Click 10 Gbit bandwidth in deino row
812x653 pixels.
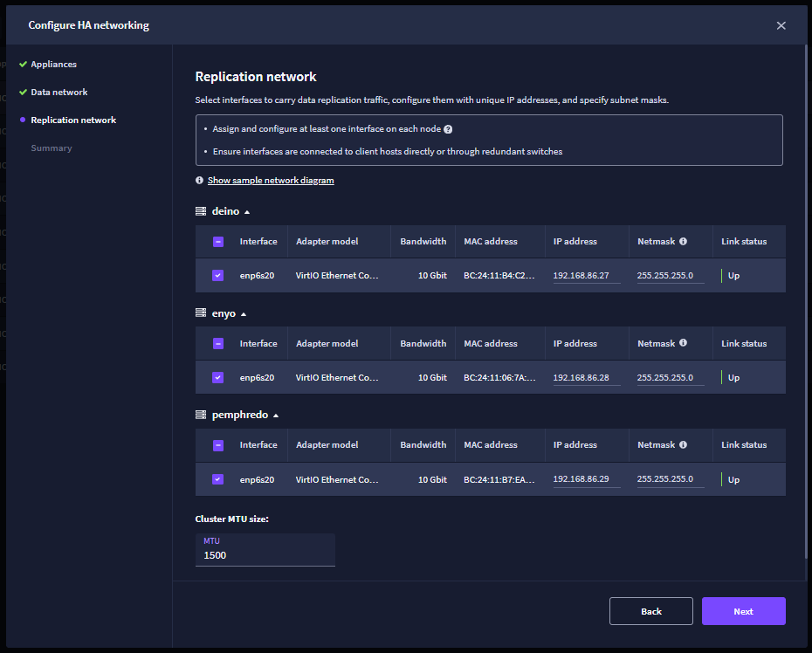point(432,276)
